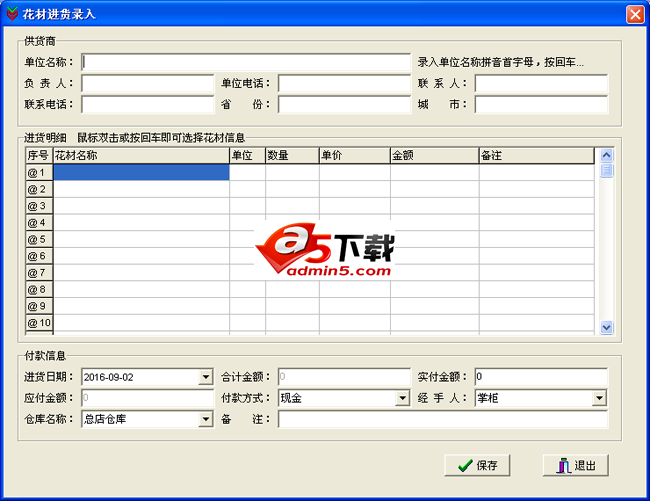Select row header @4

coord(39,223)
